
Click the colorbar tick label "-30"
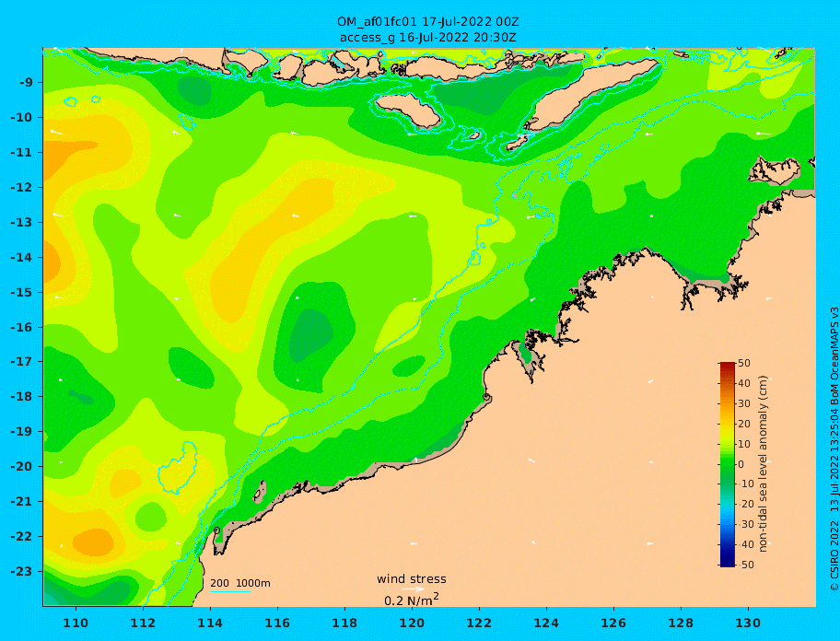coord(744,524)
